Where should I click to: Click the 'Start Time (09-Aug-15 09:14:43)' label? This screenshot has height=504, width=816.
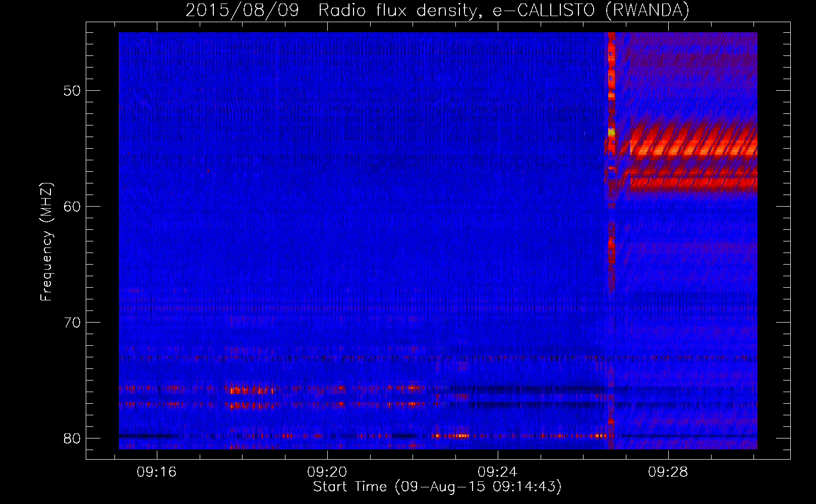(x=437, y=487)
